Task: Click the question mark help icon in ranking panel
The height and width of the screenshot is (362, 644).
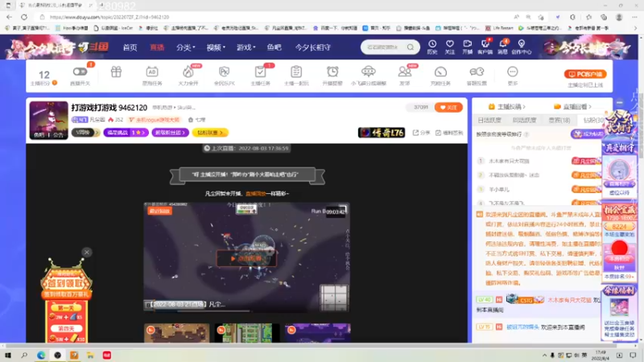Action: point(526,134)
